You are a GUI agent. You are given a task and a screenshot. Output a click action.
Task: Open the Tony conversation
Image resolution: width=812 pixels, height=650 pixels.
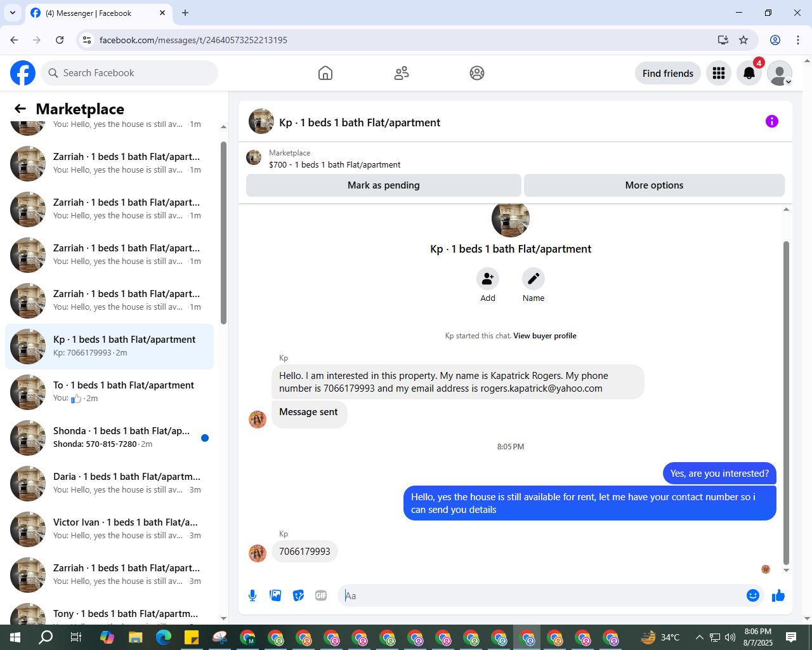(109, 614)
